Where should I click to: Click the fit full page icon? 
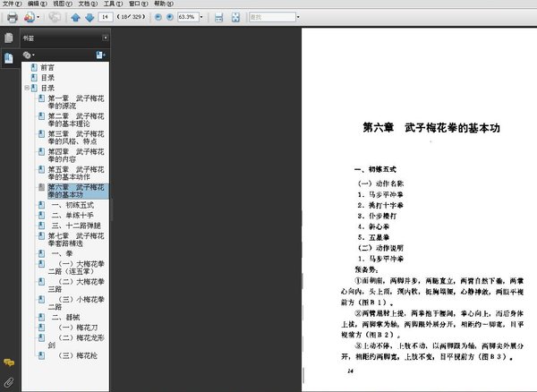(x=235, y=17)
